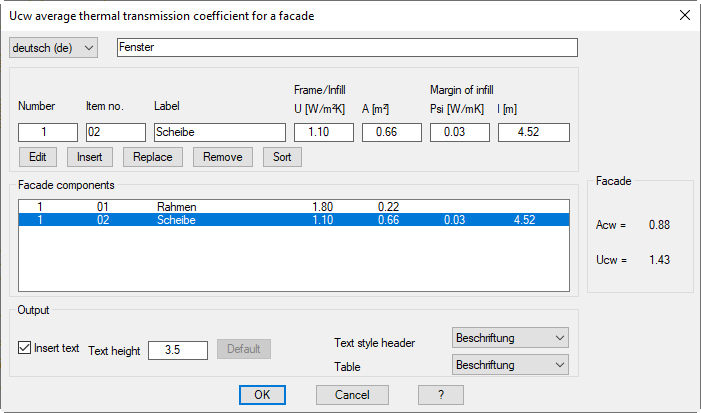Open the Table text style dropdown

pos(510,366)
